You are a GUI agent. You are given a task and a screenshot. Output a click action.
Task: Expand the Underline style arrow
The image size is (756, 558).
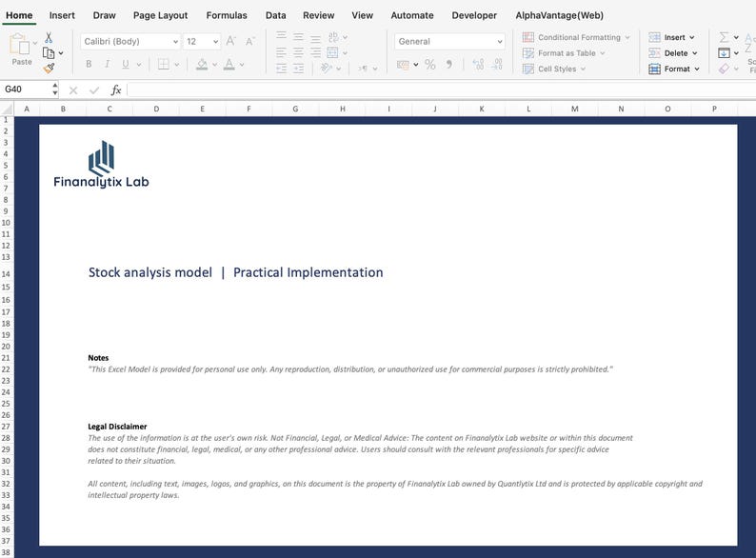pyautogui.click(x=139, y=64)
